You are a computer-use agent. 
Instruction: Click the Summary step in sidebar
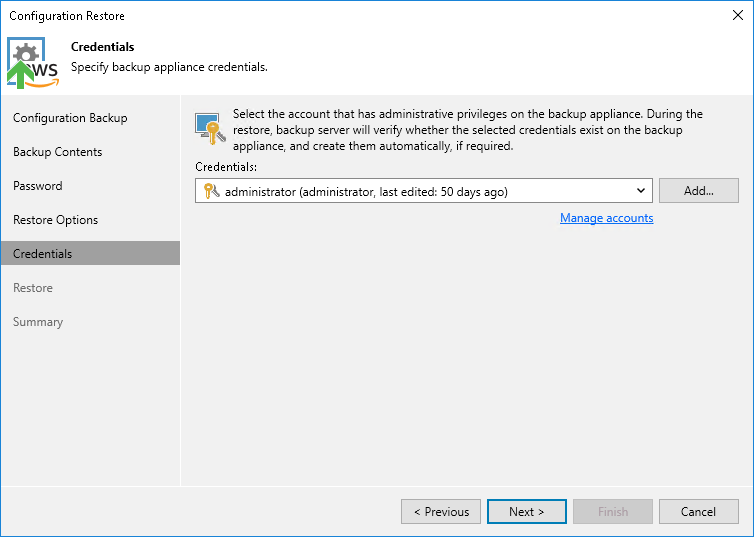point(38,322)
